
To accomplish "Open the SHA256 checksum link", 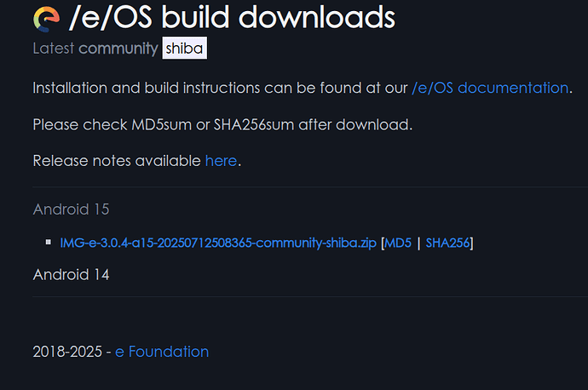I will [447, 244].
